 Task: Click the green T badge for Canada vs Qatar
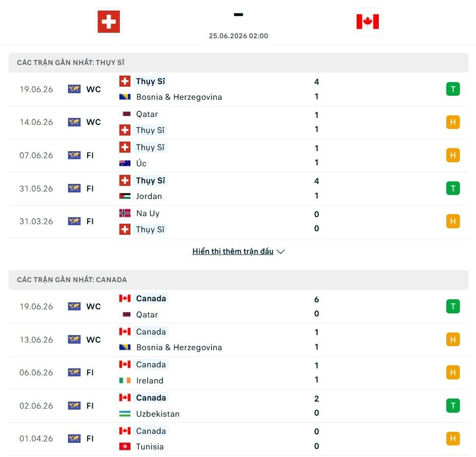pos(453,306)
